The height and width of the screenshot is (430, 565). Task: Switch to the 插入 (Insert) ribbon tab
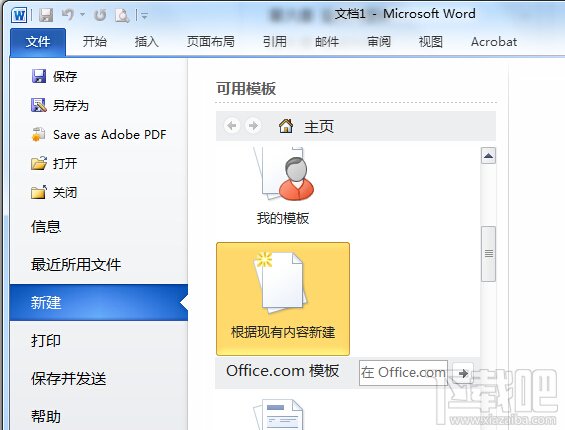click(x=147, y=42)
